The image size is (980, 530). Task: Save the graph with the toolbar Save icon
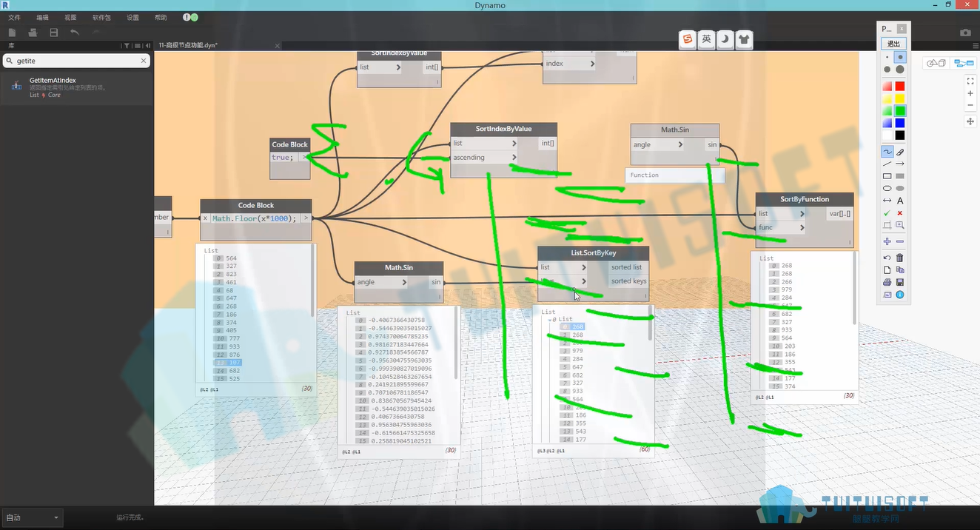tap(54, 33)
